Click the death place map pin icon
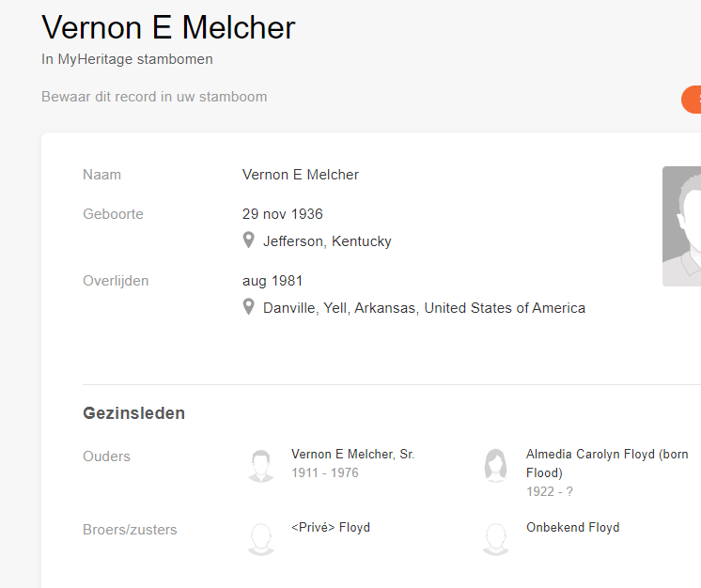The height and width of the screenshot is (588, 701). click(249, 307)
